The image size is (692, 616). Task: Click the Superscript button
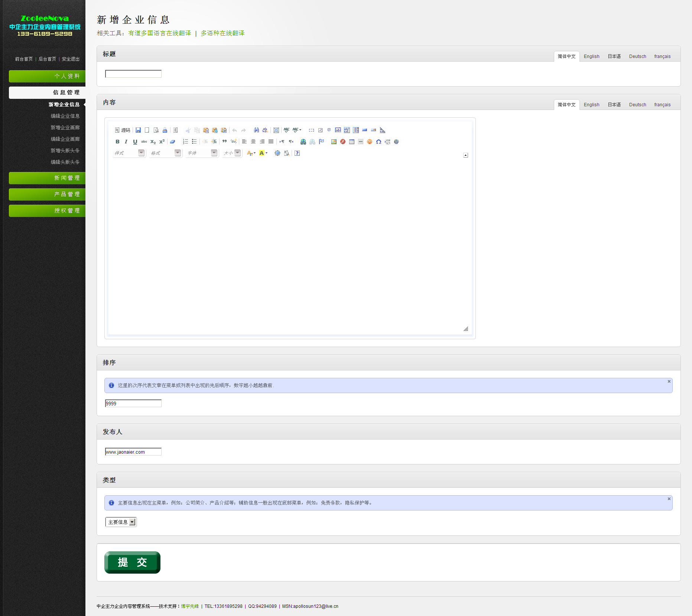[162, 142]
